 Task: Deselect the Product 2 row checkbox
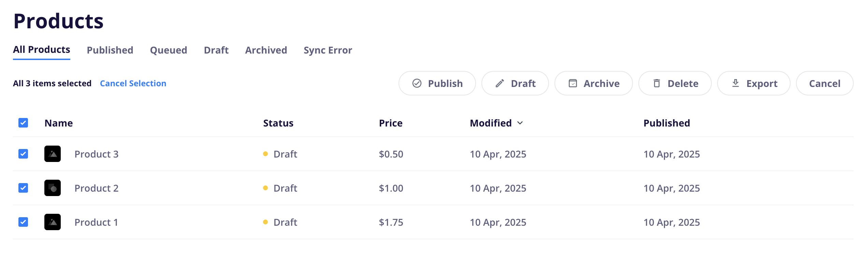pyautogui.click(x=23, y=188)
